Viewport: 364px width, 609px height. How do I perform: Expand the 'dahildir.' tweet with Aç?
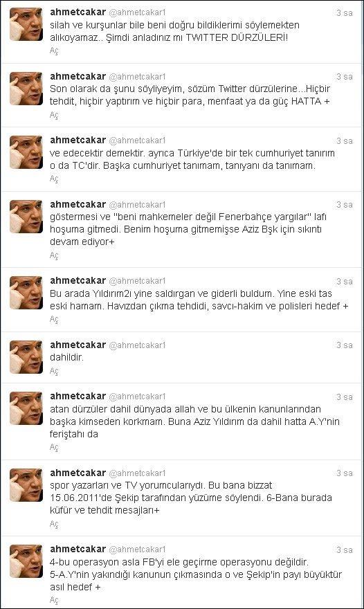54,371
